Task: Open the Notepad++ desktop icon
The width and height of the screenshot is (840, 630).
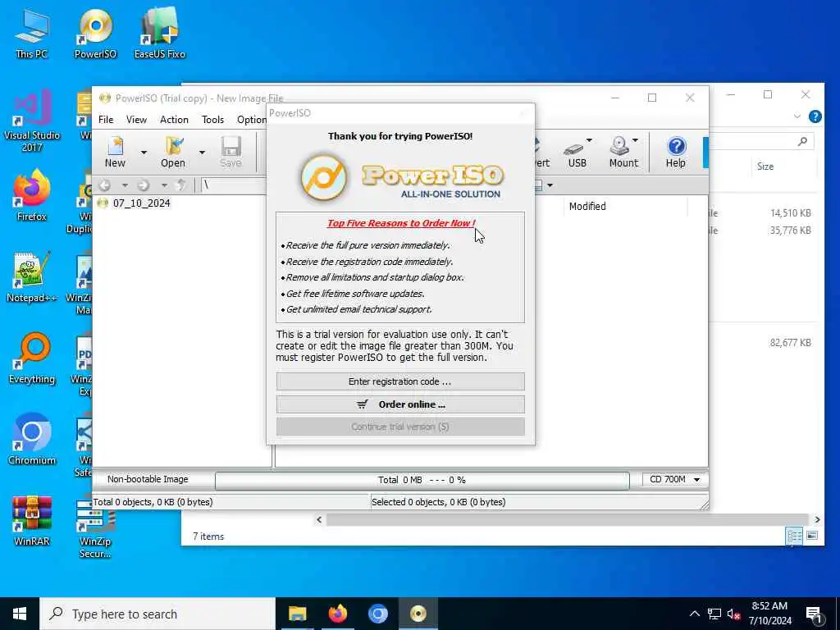Action: pos(32,277)
